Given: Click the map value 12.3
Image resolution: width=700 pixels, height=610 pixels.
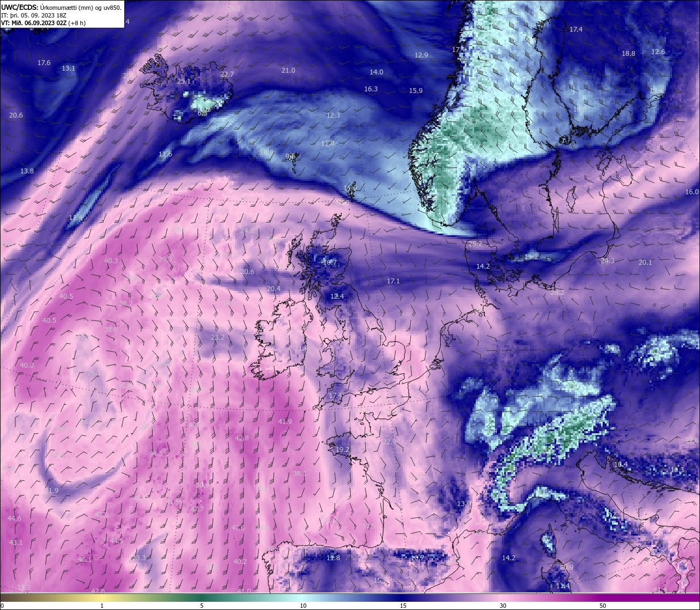Looking at the screenshot, I should tap(333, 115).
